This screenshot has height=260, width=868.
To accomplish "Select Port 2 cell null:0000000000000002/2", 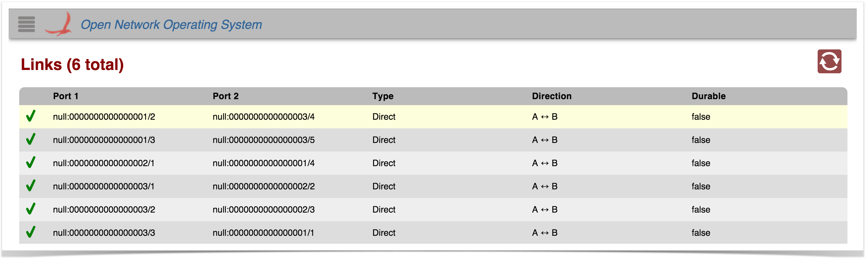I will click(263, 186).
